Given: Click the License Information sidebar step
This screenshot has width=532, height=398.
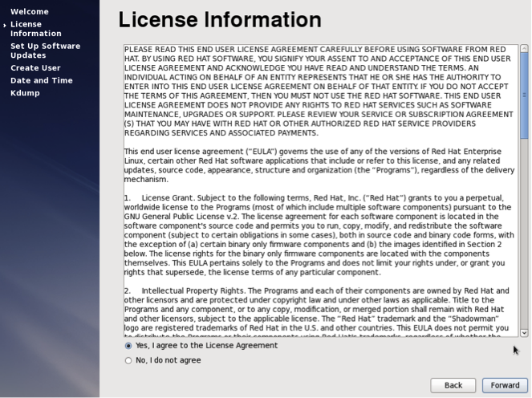Looking at the screenshot, I should [36, 29].
